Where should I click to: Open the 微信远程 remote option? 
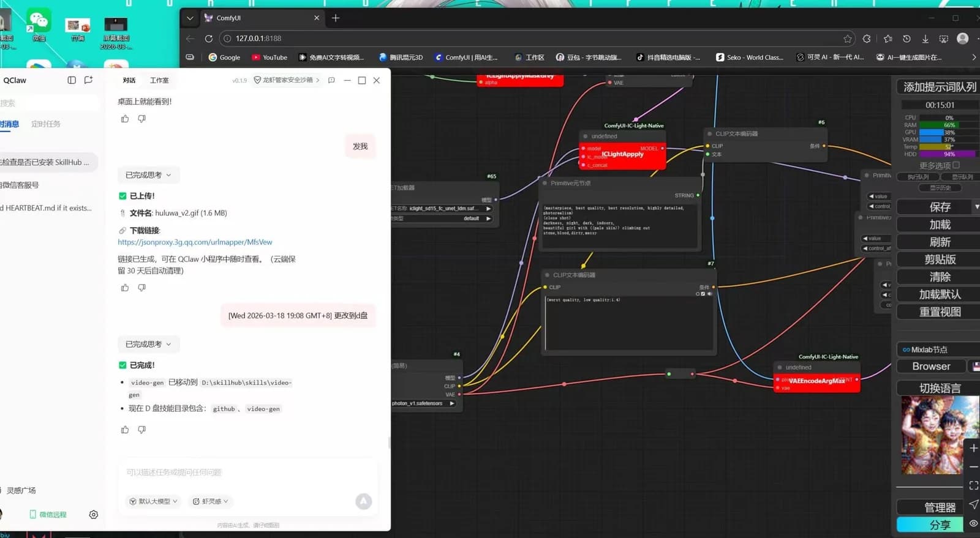point(48,515)
